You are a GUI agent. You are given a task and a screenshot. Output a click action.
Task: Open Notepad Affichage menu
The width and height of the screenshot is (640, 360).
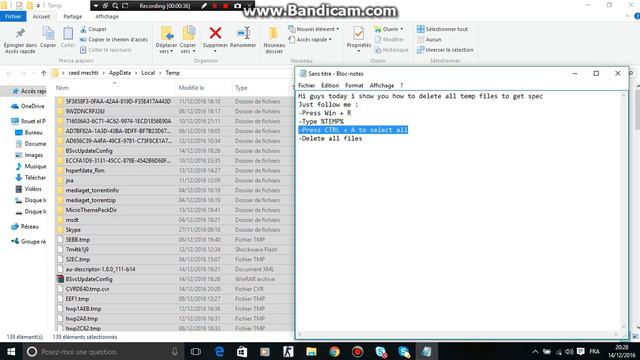pyautogui.click(x=382, y=85)
